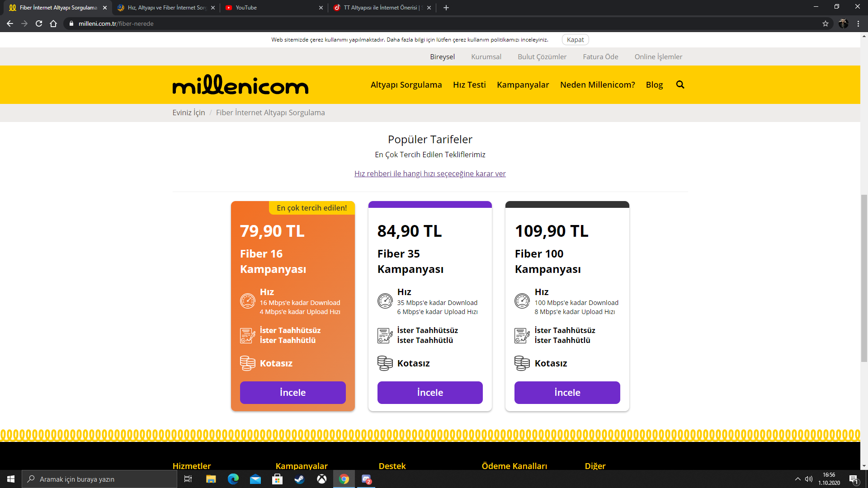Viewport: 868px width, 488px height.
Task: Click İncele for Fiber 100 plan
Action: click(x=567, y=392)
